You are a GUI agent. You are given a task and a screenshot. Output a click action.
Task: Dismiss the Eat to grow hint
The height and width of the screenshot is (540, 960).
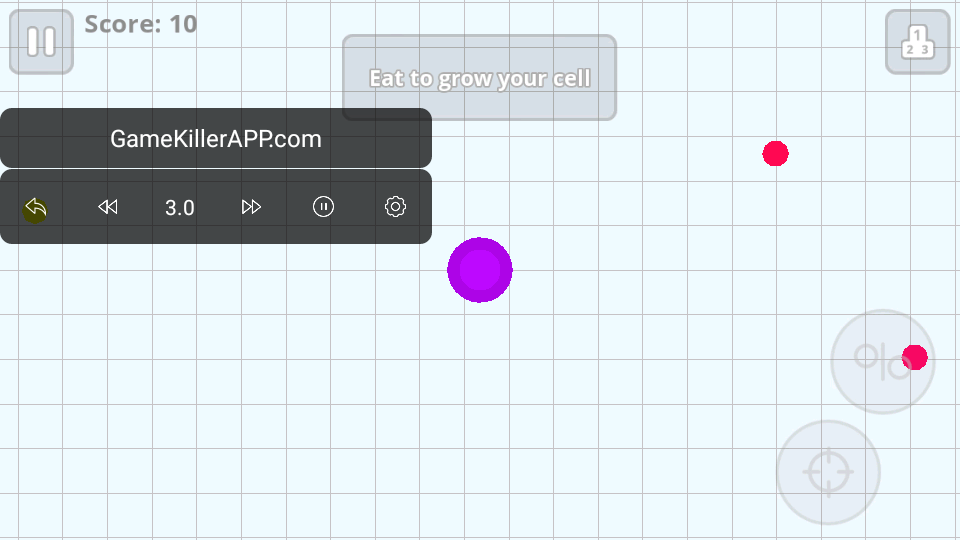point(479,78)
